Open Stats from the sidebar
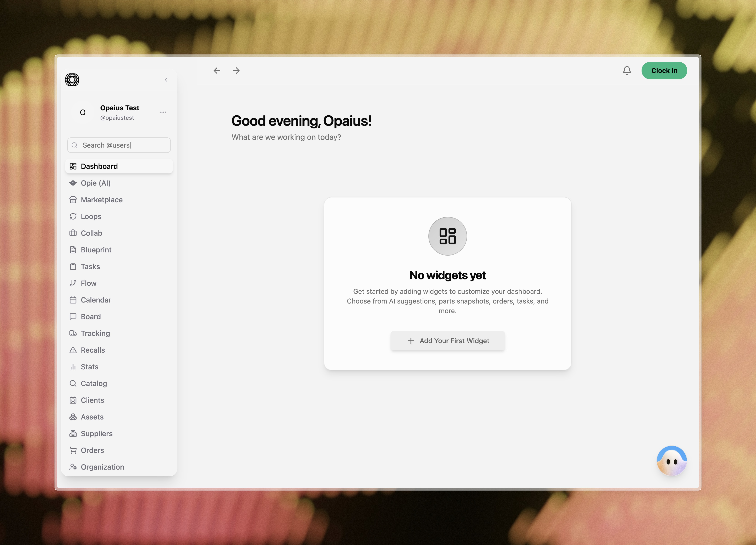 (x=89, y=367)
